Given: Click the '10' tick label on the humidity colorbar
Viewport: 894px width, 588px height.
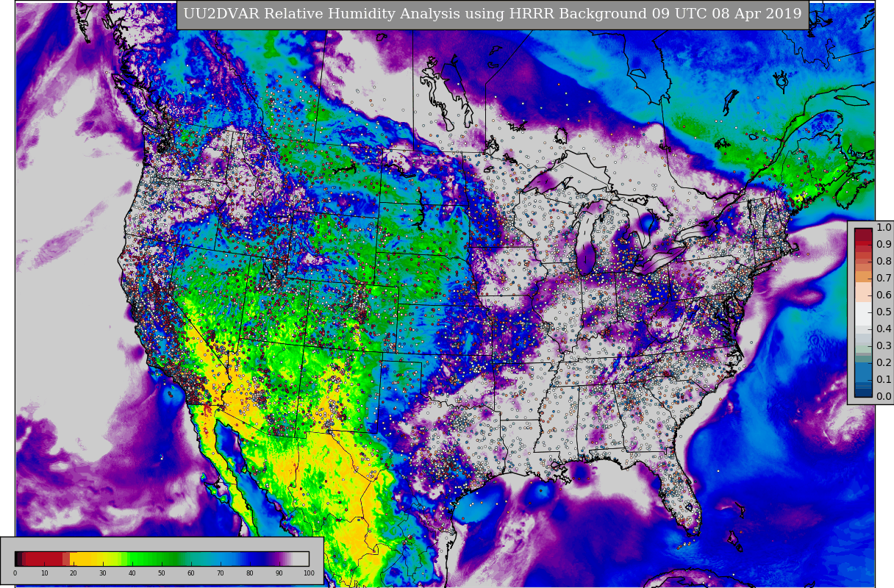Looking at the screenshot, I should point(44,573).
